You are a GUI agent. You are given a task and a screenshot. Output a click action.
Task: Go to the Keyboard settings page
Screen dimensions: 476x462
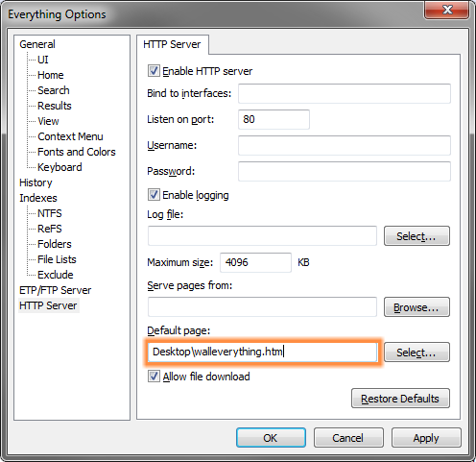59,167
